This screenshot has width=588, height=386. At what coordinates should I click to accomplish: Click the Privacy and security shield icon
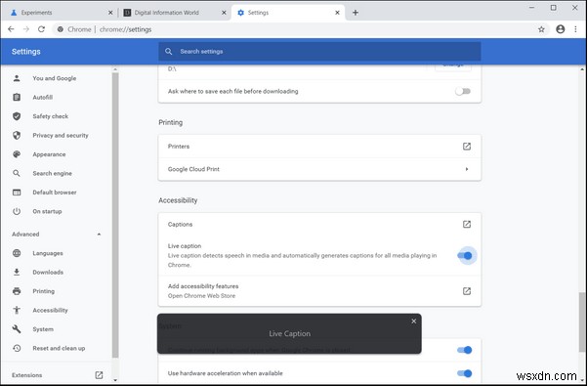[x=17, y=135]
